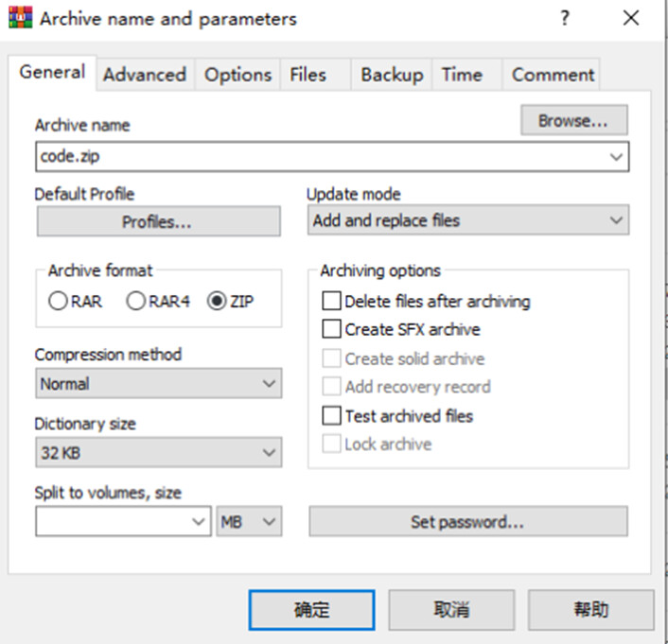Expand the volume size presets arrow
Image resolution: width=668 pixels, height=644 pixels.
(x=198, y=521)
